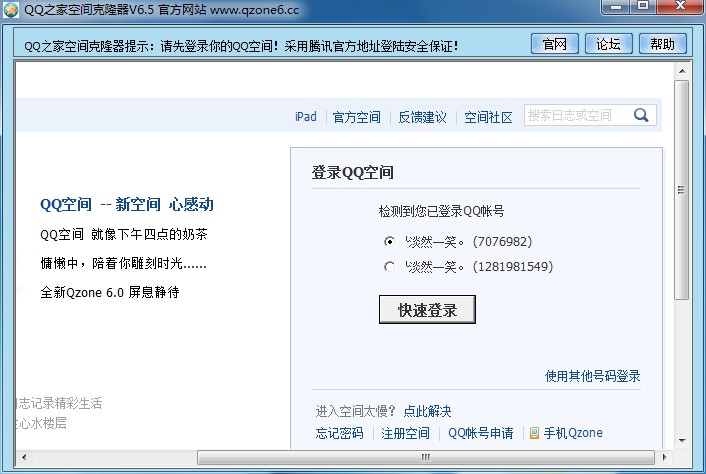Image resolution: width=706 pixels, height=474 pixels.
Task: Open 注册空间 link
Action: [405, 433]
